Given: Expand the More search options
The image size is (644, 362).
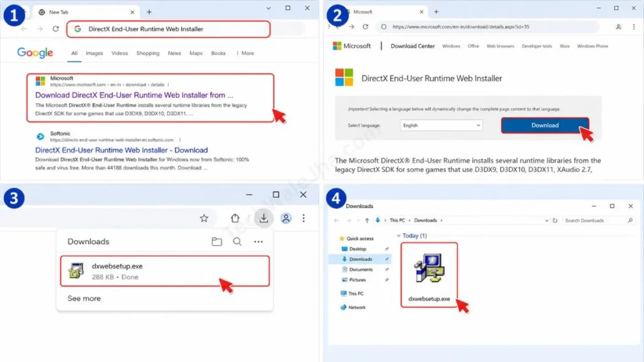Looking at the screenshot, I should pyautogui.click(x=245, y=53).
